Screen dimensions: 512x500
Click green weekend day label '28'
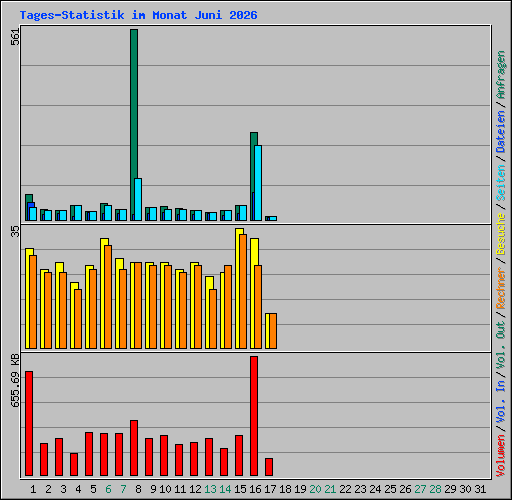point(435,489)
